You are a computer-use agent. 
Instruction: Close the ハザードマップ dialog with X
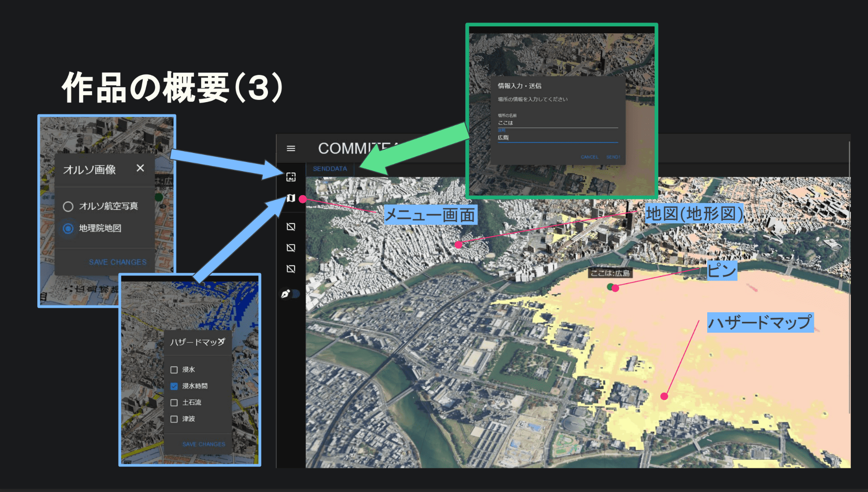222,341
